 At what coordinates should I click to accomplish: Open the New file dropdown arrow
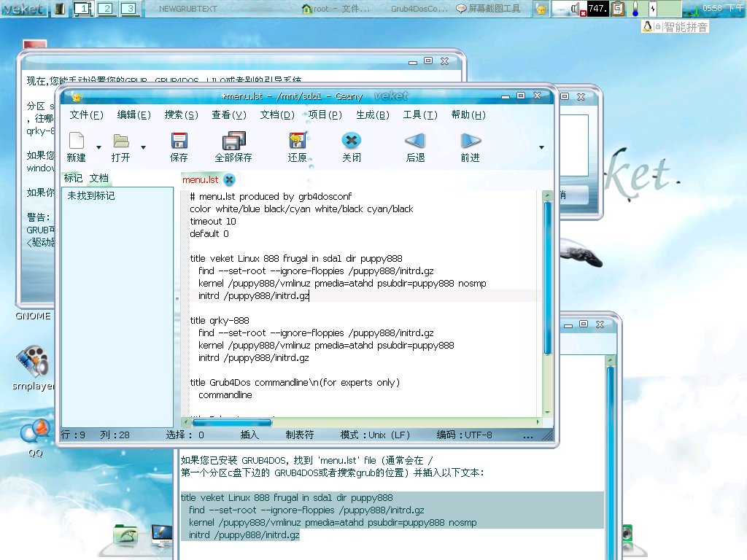click(98, 147)
